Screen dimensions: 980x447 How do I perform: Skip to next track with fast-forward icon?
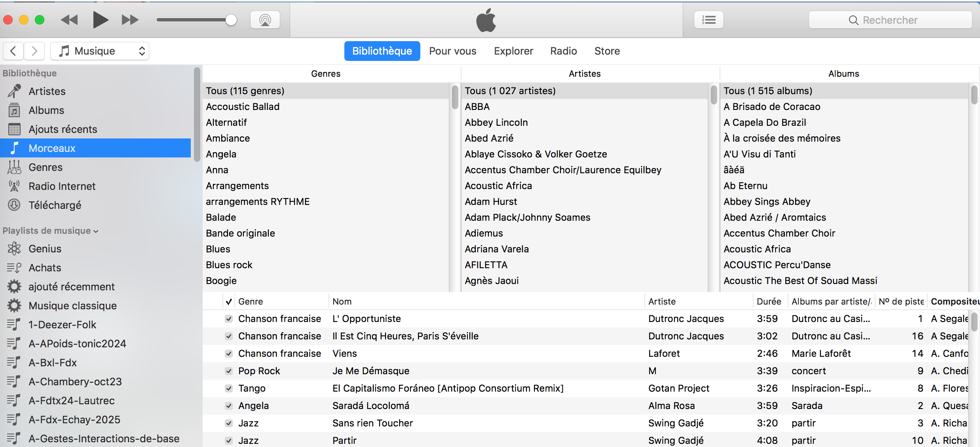coord(130,20)
